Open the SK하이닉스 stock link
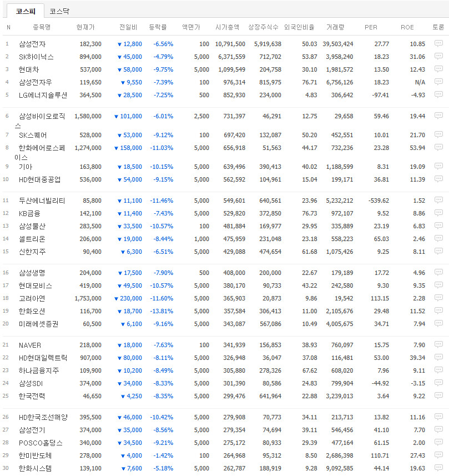This screenshot has height=476, width=449. point(36,57)
